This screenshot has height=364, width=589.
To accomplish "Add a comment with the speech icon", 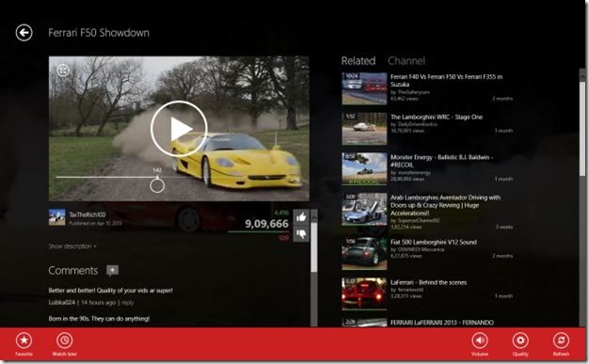I will tap(112, 271).
